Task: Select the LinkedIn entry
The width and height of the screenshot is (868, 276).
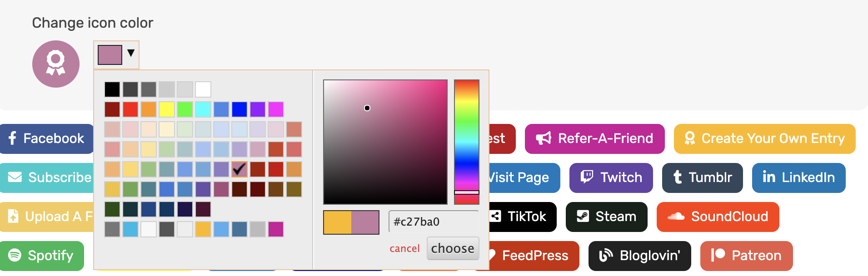Action: pos(798,177)
